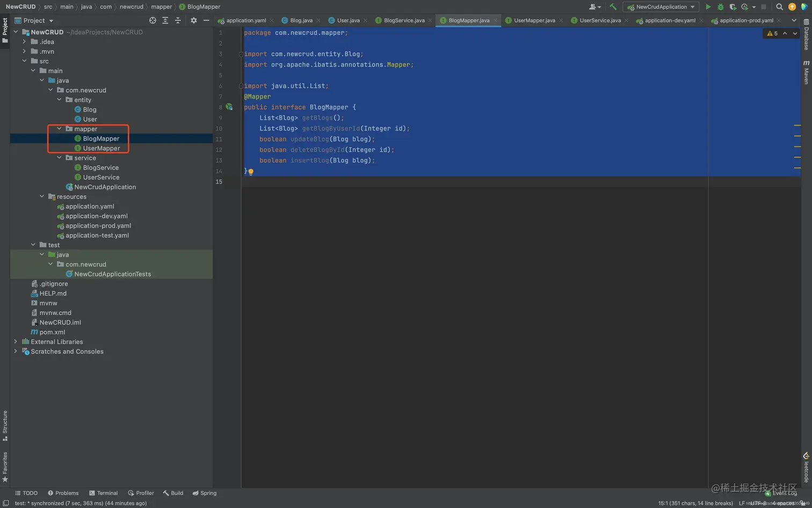Select application-test.yaml in project tree
The width and height of the screenshot is (812, 508).
[97, 235]
